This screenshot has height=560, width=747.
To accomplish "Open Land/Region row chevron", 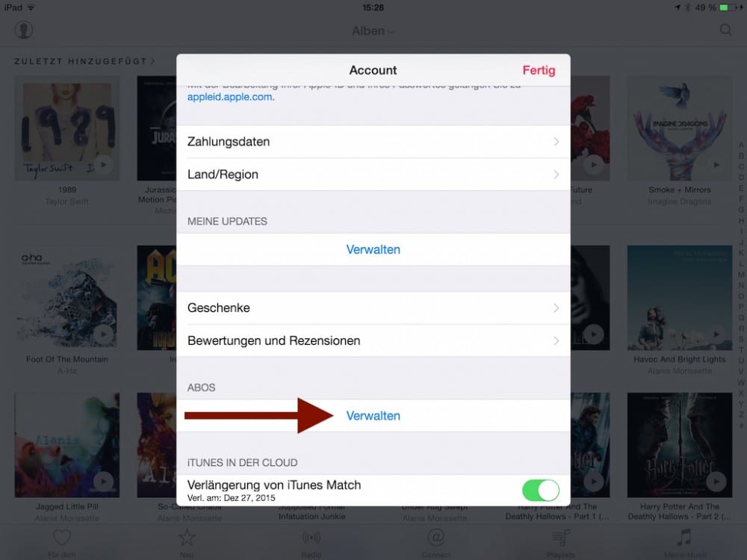I will 556,175.
